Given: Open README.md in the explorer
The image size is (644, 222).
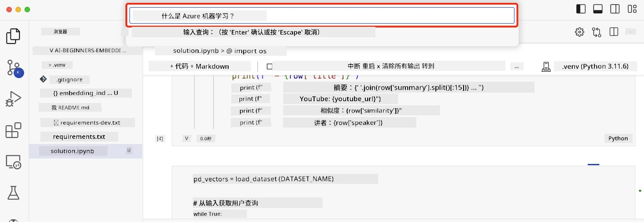Looking at the screenshot, I should pos(70,108).
